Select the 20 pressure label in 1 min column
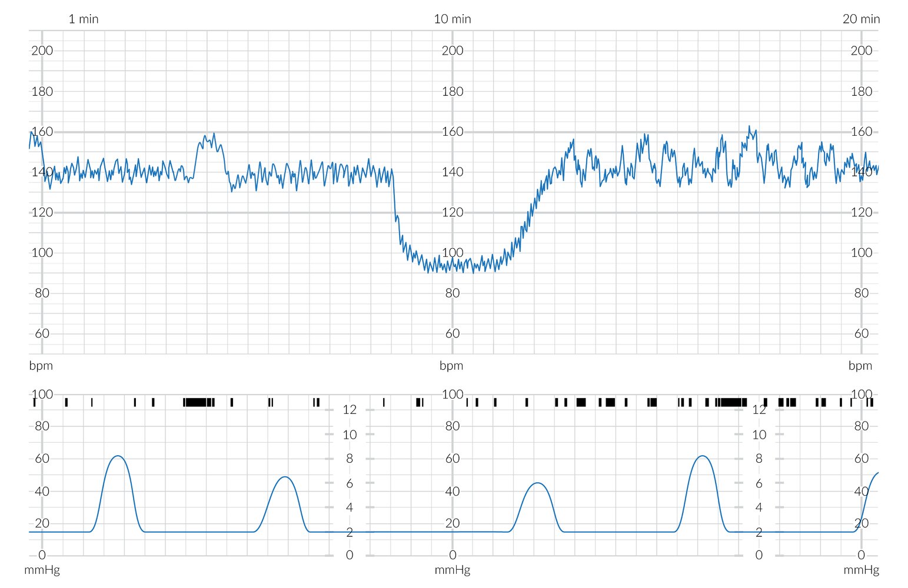 pos(42,523)
